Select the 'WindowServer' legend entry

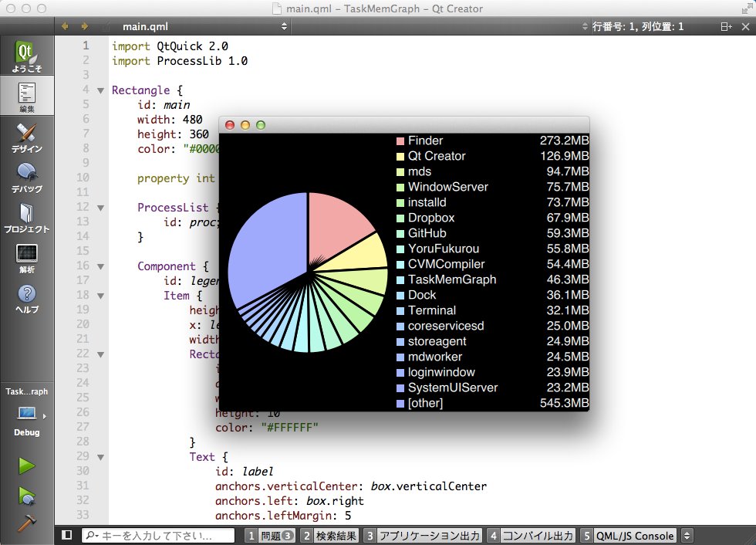pos(448,187)
